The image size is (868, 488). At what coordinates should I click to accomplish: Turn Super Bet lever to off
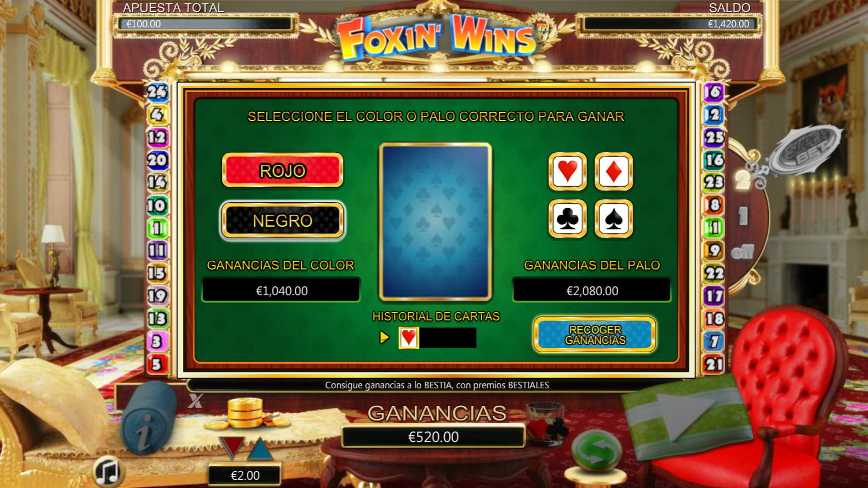point(743,252)
